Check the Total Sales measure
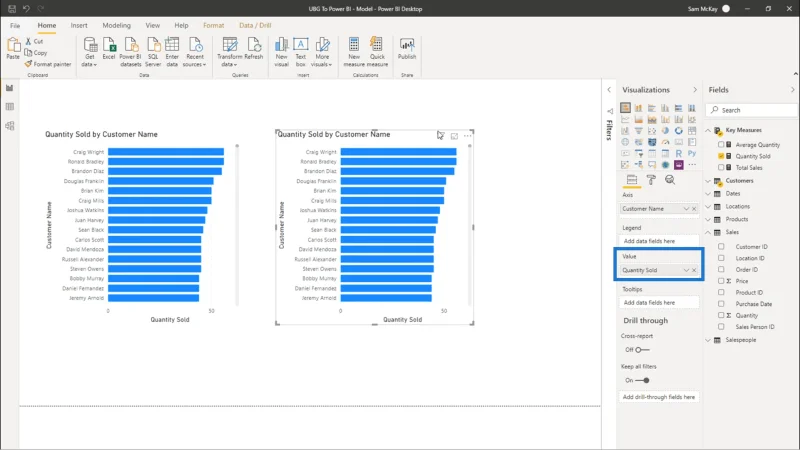 click(721, 167)
